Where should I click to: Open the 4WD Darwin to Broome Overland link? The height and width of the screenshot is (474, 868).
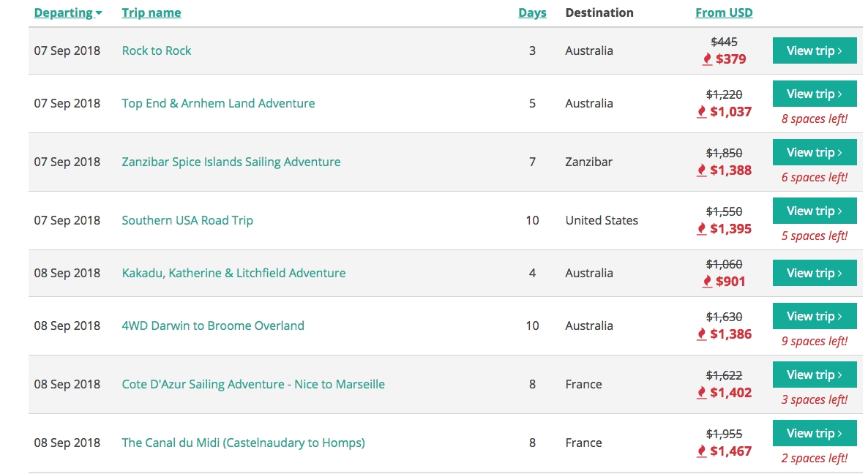point(213,326)
